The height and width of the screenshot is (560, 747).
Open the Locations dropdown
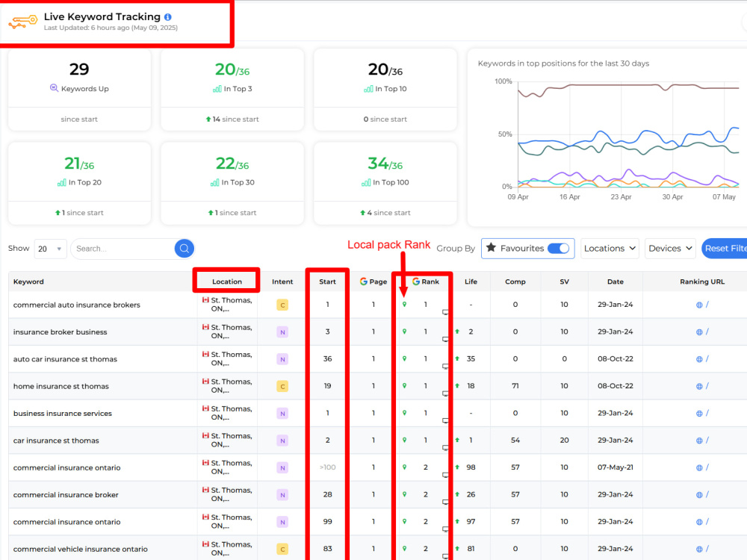pyautogui.click(x=610, y=248)
